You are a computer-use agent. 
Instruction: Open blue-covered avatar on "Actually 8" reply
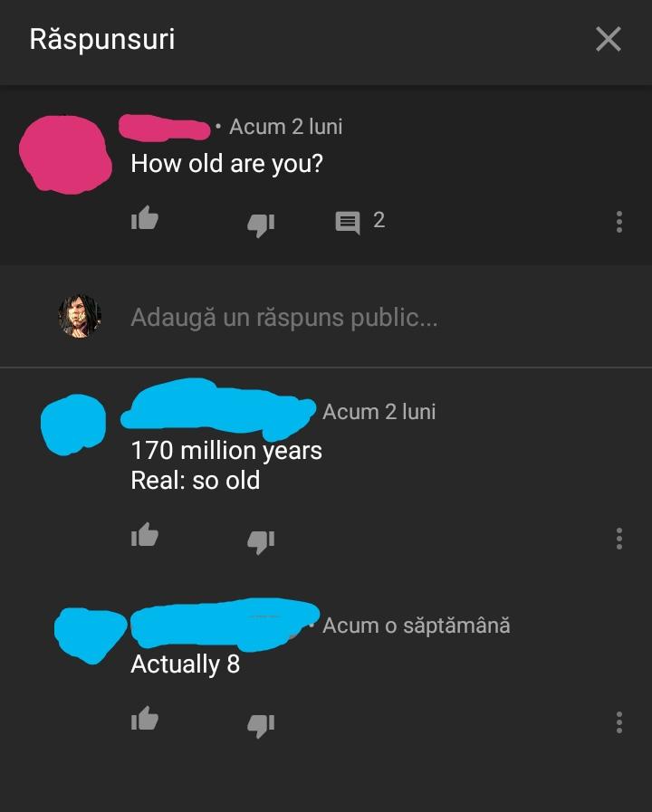[x=91, y=635]
